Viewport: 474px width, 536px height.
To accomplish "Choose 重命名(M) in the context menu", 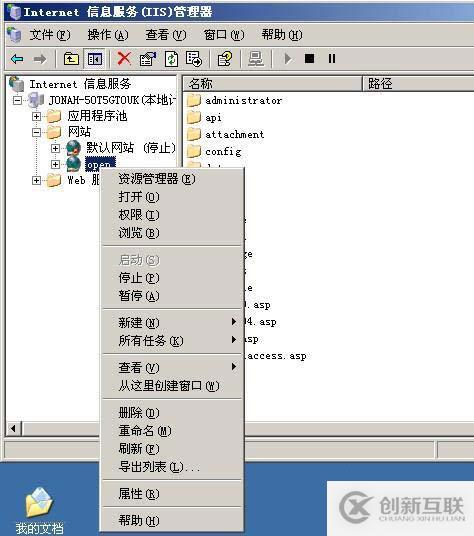I will pos(173,430).
